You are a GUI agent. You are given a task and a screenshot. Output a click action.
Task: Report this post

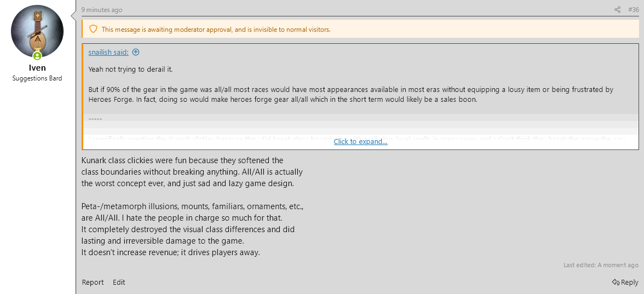pyautogui.click(x=93, y=282)
